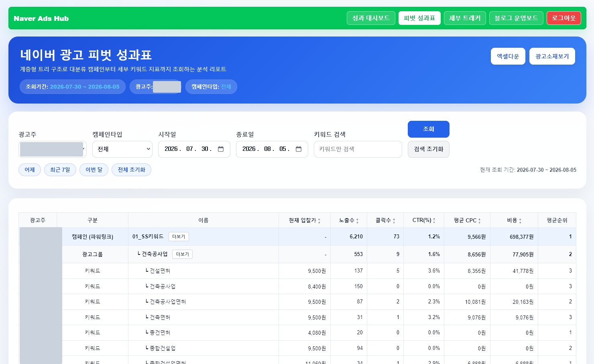This screenshot has height=364, width=594.
Task: Click the 광고주 chip in header banner
Action: [156, 87]
